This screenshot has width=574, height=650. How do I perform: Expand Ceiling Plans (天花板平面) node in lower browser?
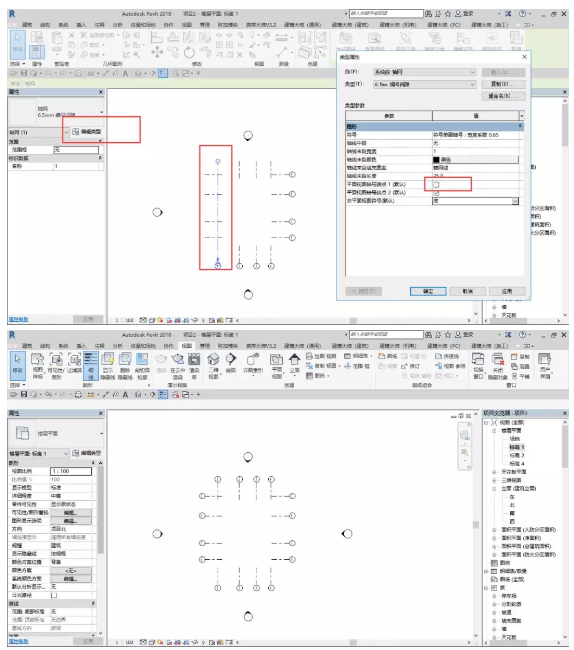494,472
